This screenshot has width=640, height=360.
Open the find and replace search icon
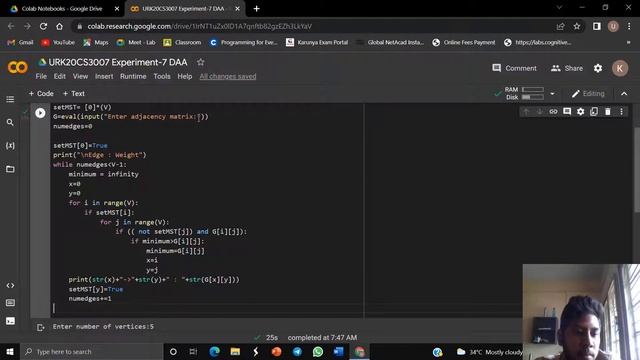(x=10, y=122)
